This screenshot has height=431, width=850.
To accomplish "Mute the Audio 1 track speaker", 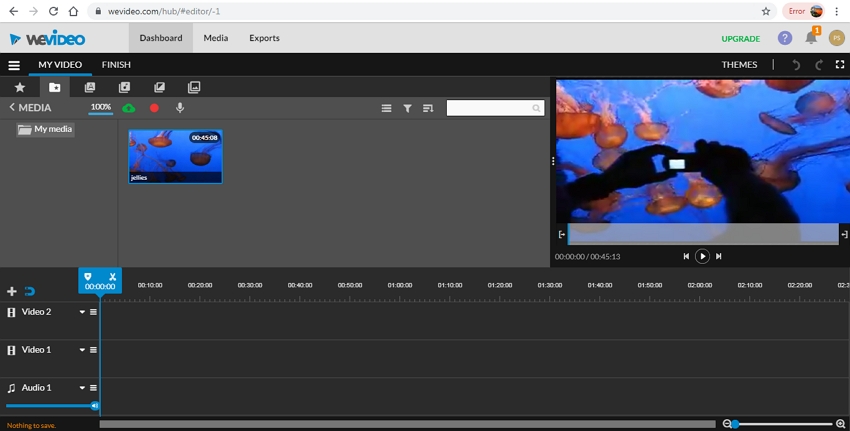I will 95,406.
